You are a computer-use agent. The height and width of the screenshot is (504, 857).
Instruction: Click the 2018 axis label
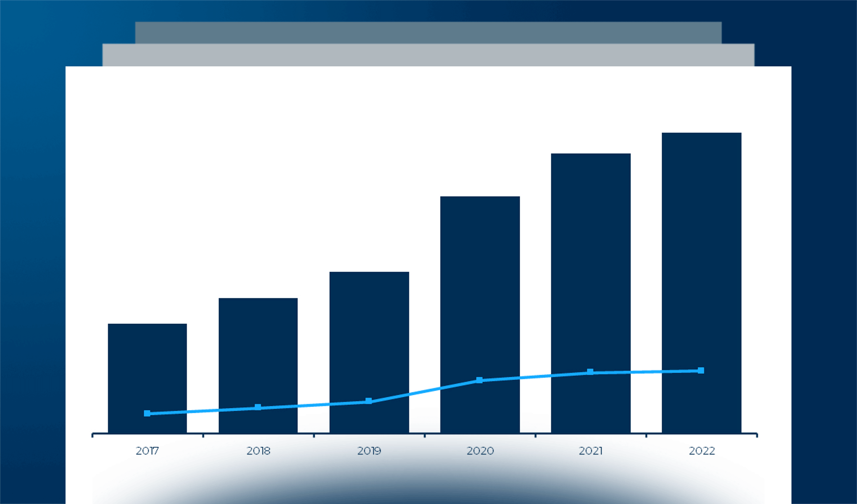(258, 451)
